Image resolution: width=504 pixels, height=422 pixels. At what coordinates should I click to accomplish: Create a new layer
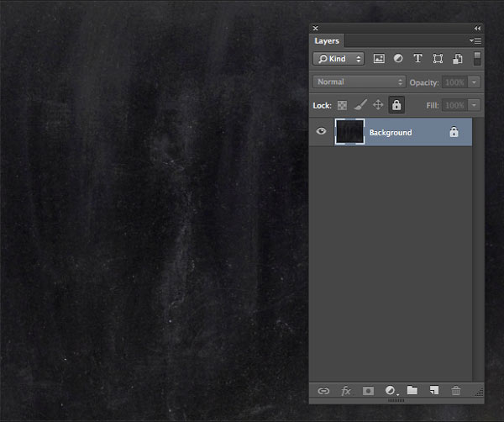pos(434,391)
